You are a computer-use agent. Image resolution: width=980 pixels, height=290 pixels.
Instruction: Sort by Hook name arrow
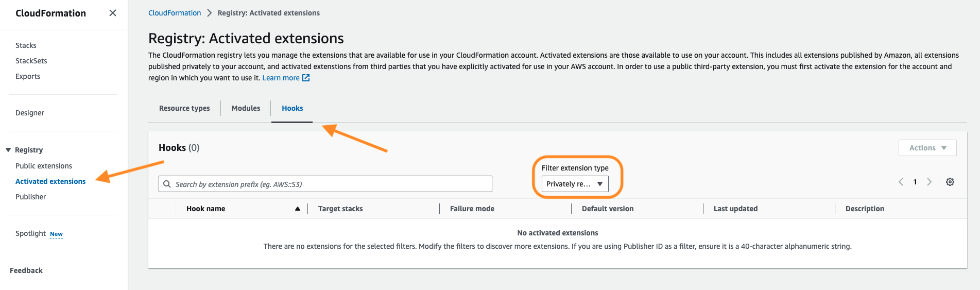click(298, 209)
